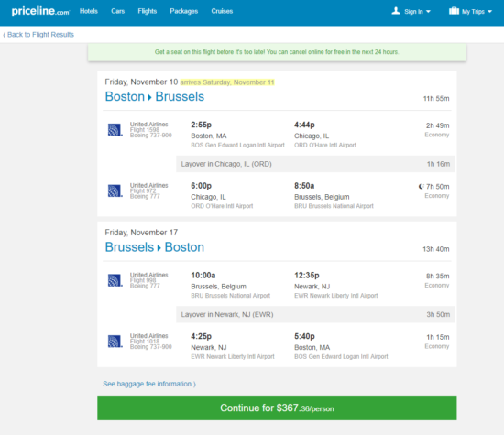Click the My Trips suitcase icon
504x435 pixels.
[x=454, y=11]
